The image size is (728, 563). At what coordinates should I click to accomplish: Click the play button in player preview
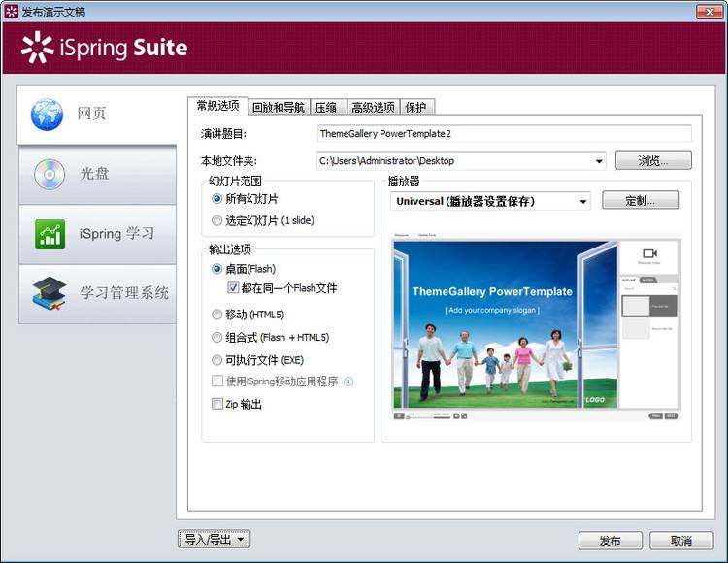[x=399, y=415]
